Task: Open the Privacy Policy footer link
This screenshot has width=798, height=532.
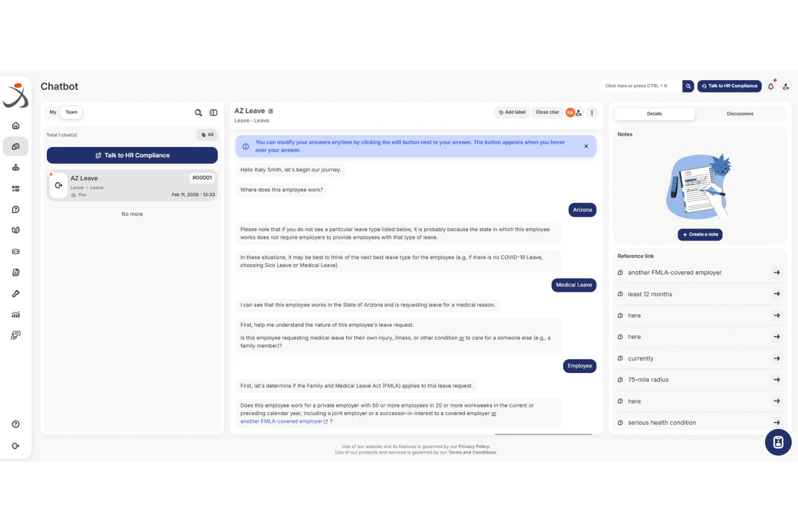Action: (474, 446)
